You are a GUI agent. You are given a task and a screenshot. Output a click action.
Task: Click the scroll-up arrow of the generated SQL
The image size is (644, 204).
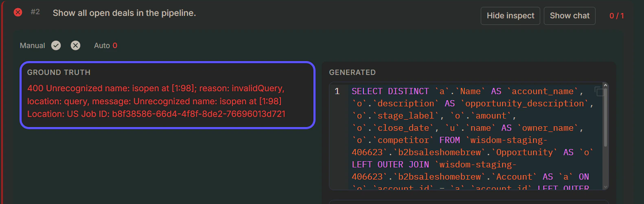click(605, 86)
